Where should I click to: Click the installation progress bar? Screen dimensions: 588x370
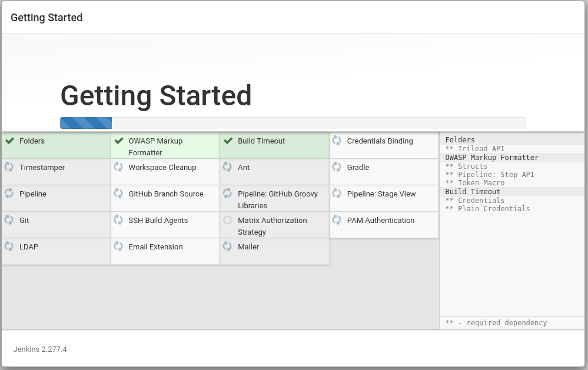tap(293, 123)
